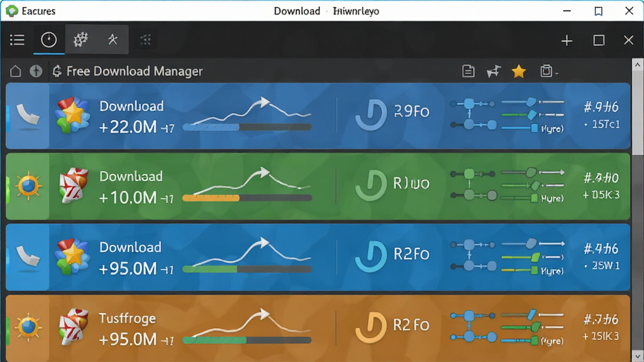644x362 pixels.
Task: Click the 29Fo label
Action: pos(411,111)
